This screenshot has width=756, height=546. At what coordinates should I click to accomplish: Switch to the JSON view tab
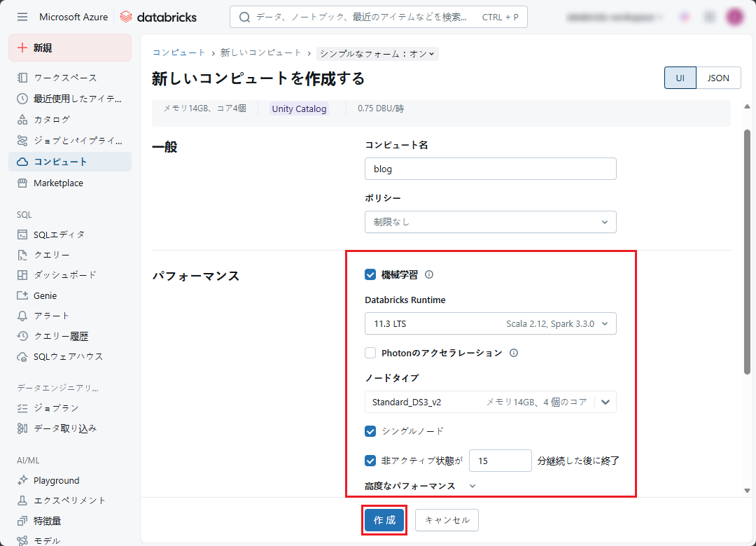(x=718, y=78)
